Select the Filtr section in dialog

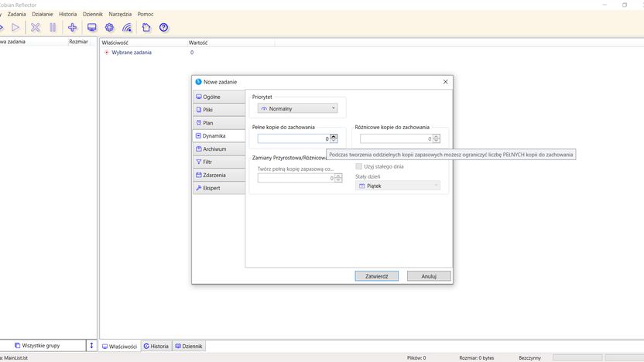[219, 162]
